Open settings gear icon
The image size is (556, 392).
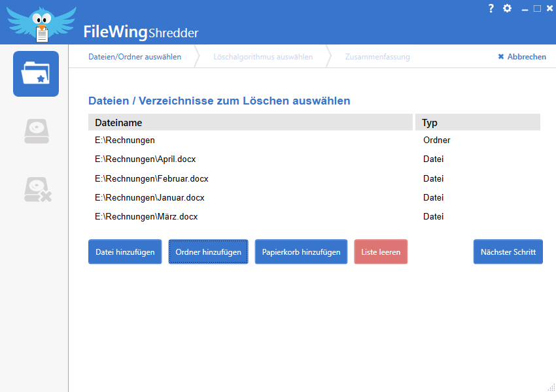pos(507,8)
